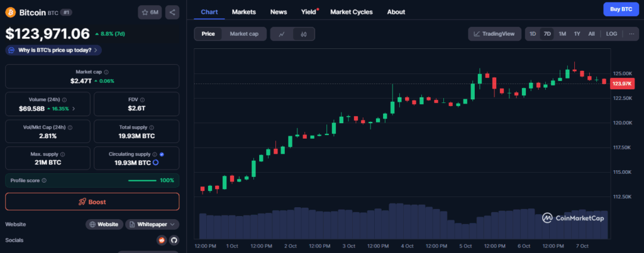Viewport: 644px width, 253px height.
Task: Click the $2.47T market cap value
Action: [81, 81]
